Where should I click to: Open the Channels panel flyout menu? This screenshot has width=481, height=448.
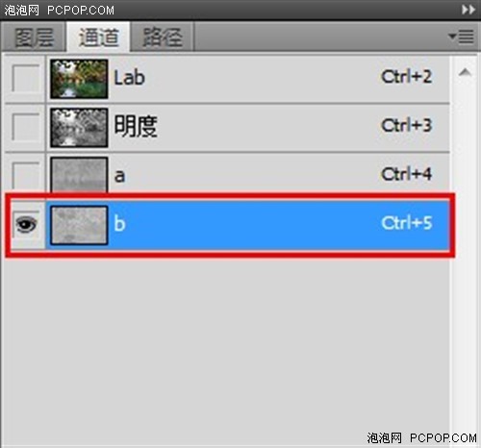pos(461,37)
